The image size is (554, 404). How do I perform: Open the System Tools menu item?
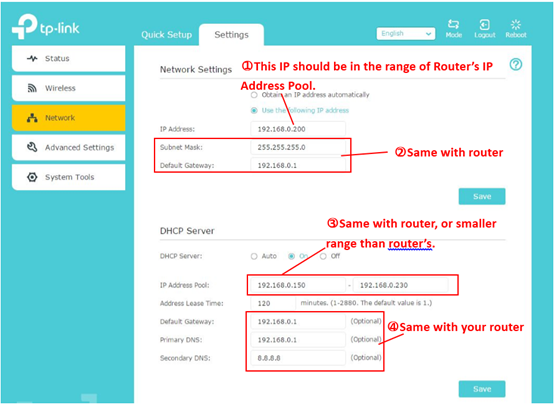(69, 177)
